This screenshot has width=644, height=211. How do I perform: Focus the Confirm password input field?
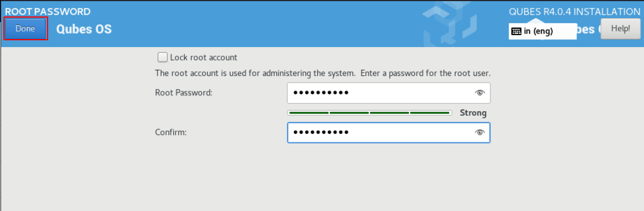click(389, 132)
